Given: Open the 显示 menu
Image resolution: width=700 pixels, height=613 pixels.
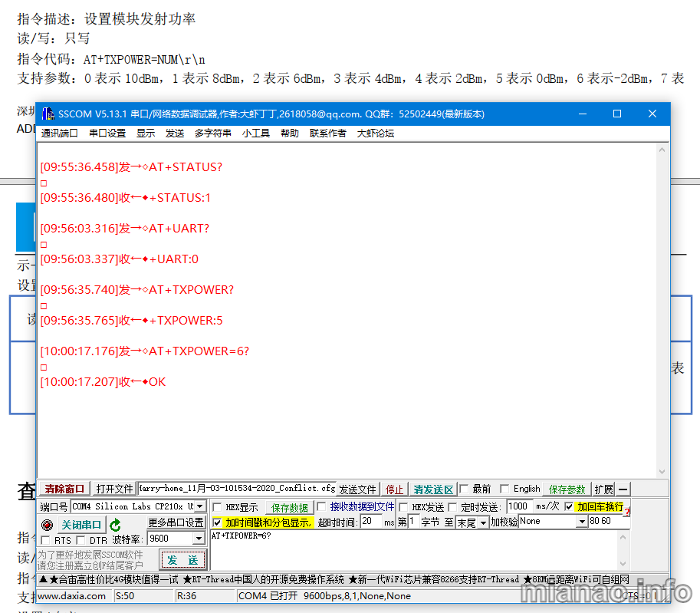Looking at the screenshot, I should click(x=146, y=133).
